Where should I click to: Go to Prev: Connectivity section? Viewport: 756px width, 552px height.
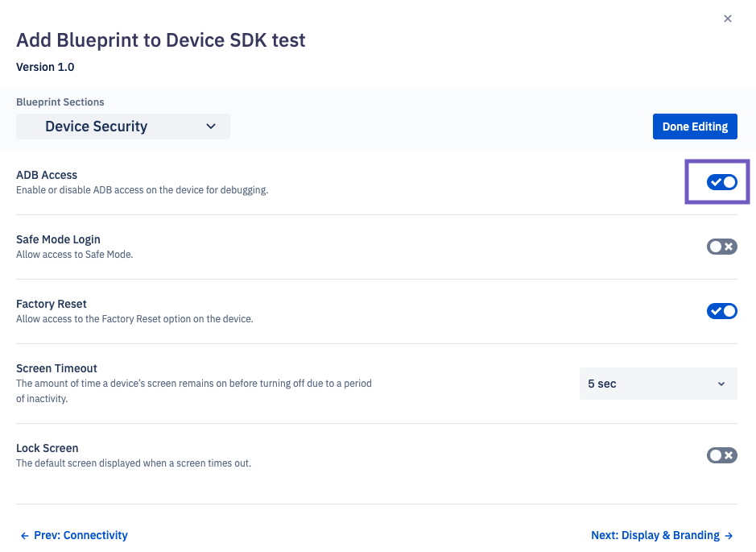point(74,535)
